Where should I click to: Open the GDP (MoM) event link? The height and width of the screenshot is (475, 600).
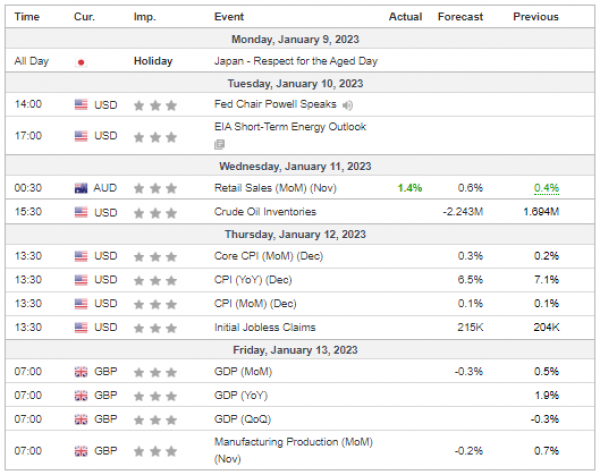coord(243,371)
